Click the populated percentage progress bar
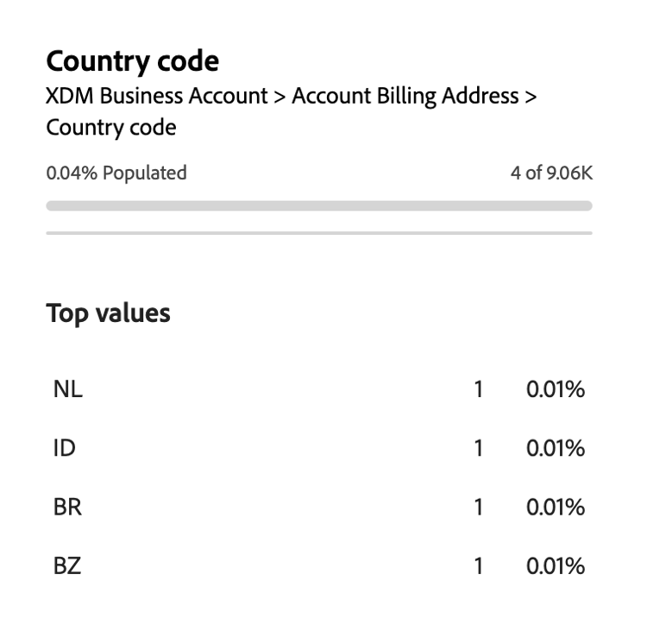Image resolution: width=647 pixels, height=644 pixels. coord(319,206)
